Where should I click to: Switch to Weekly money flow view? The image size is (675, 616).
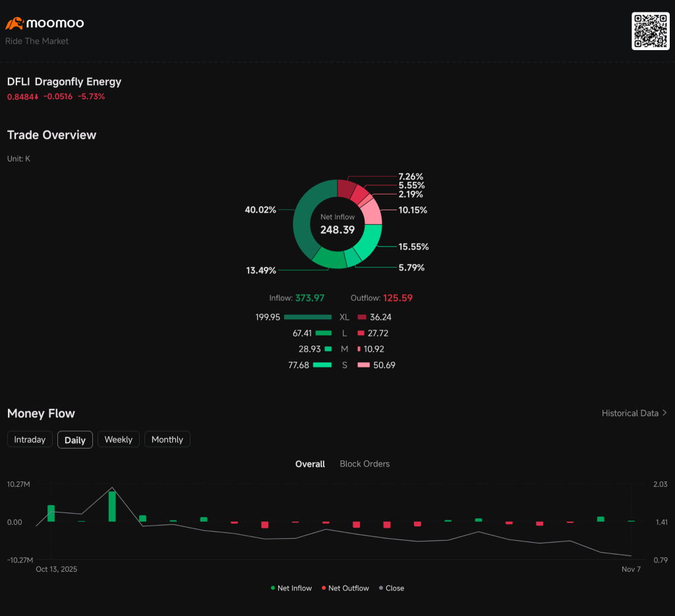click(x=119, y=439)
